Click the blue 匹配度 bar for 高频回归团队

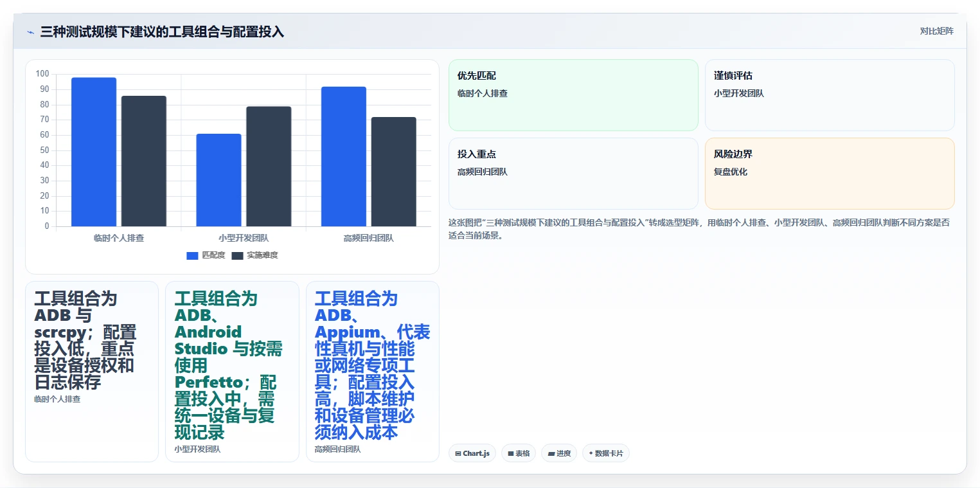pyautogui.click(x=344, y=156)
